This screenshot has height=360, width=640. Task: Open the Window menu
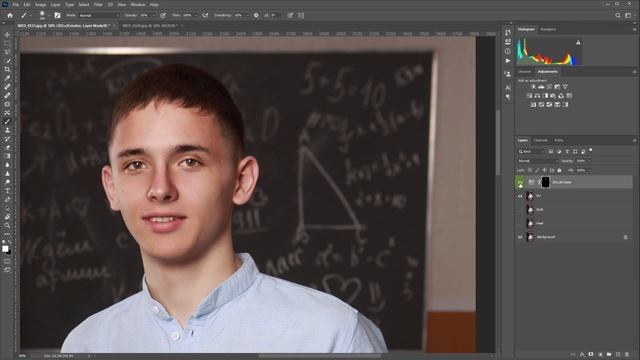138,4
